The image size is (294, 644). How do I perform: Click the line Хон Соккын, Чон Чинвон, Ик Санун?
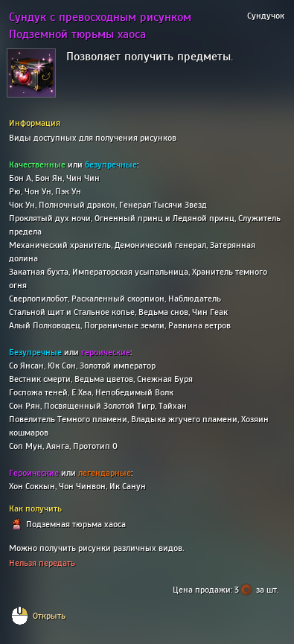pos(77,486)
